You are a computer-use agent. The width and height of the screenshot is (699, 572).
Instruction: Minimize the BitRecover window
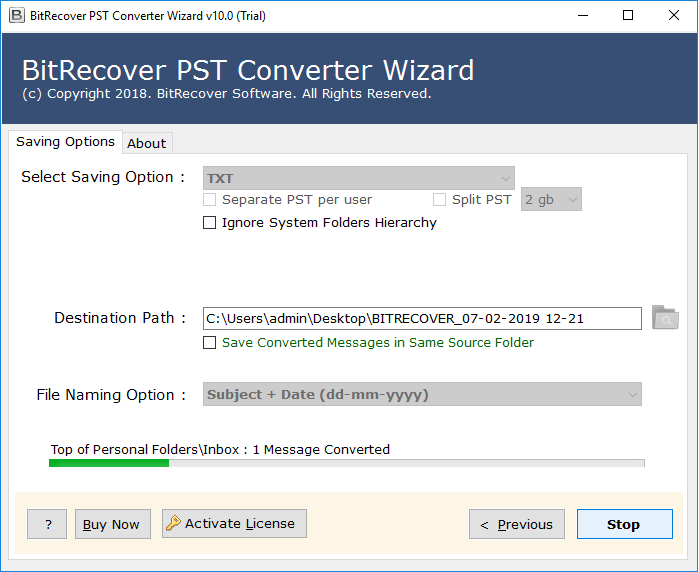[x=583, y=16]
